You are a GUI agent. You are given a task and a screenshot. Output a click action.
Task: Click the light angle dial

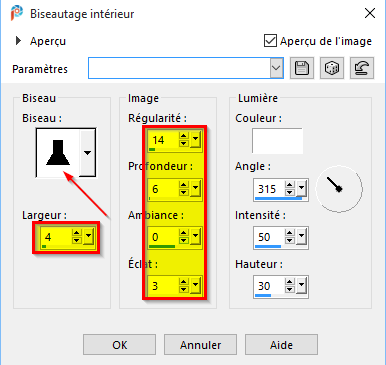tap(339, 189)
